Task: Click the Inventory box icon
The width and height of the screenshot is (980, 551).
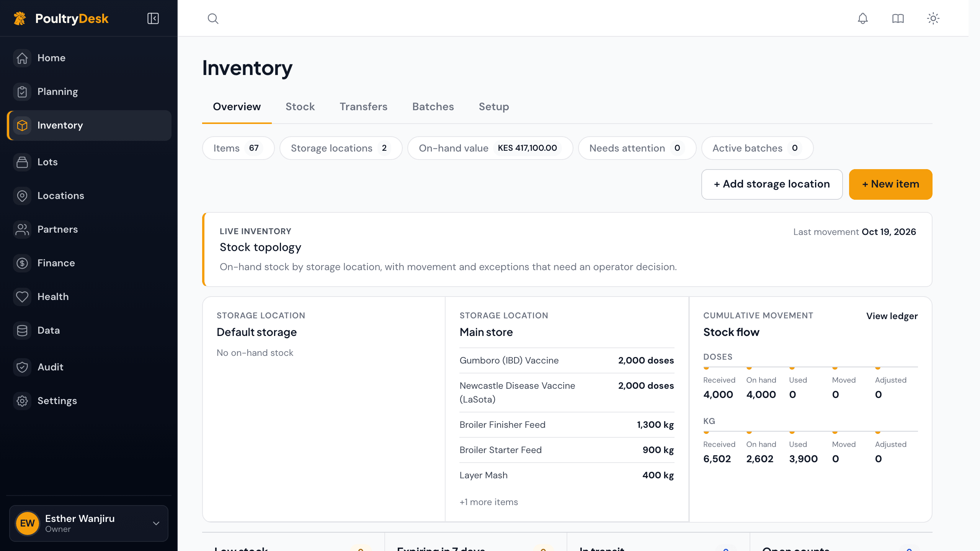Action: (x=22, y=126)
